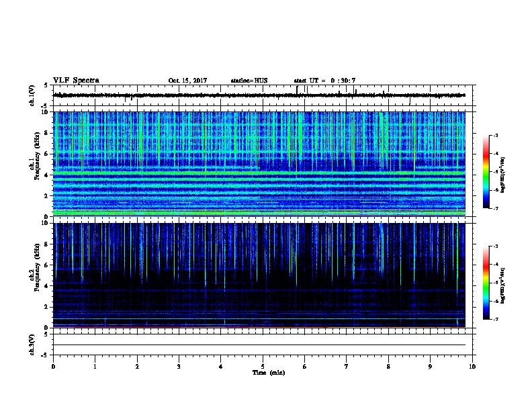Click the ch.1 spectrogram panel

click(259, 164)
